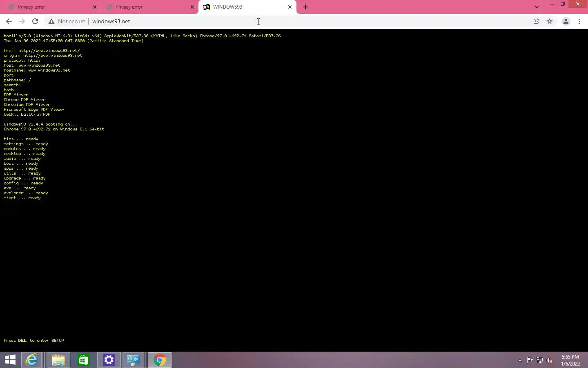Expand the tab search dropdown arrow

pos(537,7)
